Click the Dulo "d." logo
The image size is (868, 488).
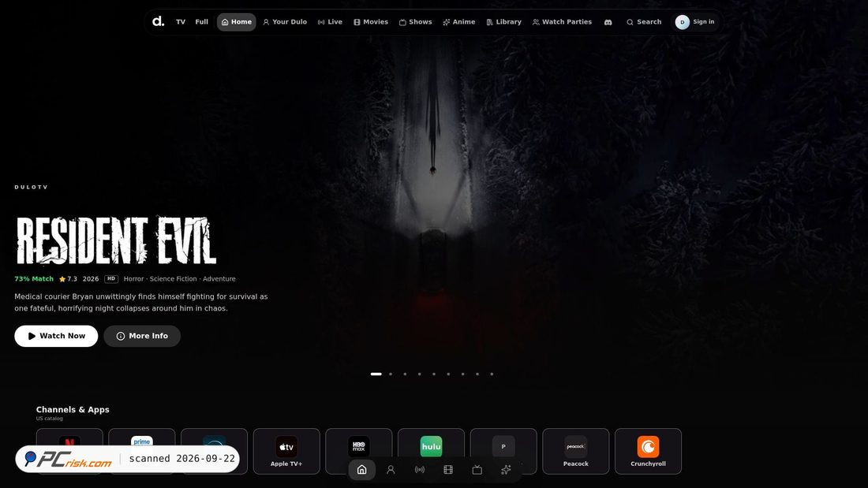point(159,21)
